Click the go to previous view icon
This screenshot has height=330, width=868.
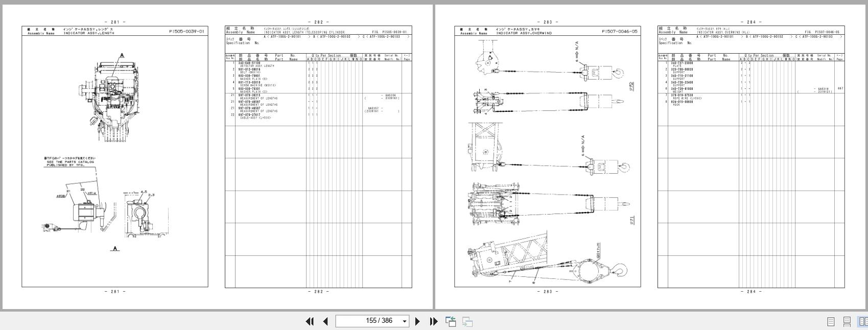[x=451, y=321]
